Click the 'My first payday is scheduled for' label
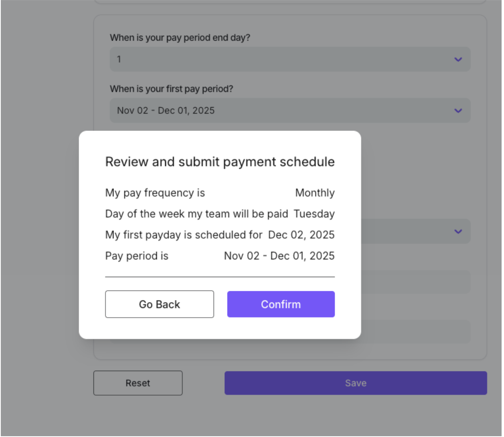This screenshot has height=437, width=504. [x=184, y=235]
